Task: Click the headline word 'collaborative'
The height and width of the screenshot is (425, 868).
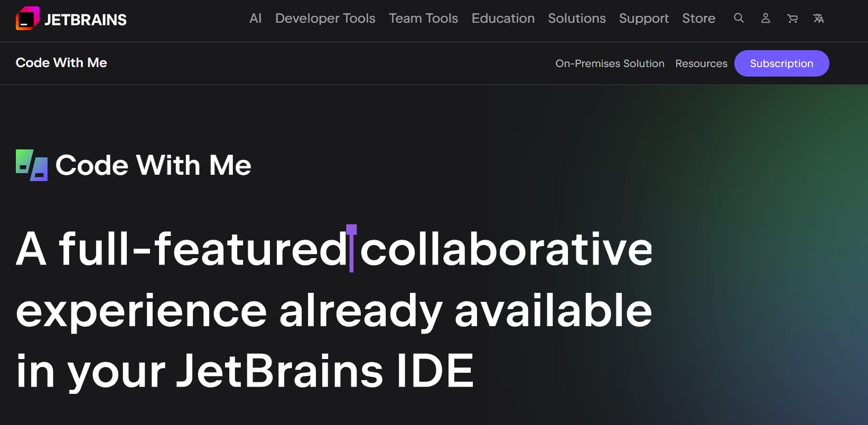Action: tap(506, 249)
